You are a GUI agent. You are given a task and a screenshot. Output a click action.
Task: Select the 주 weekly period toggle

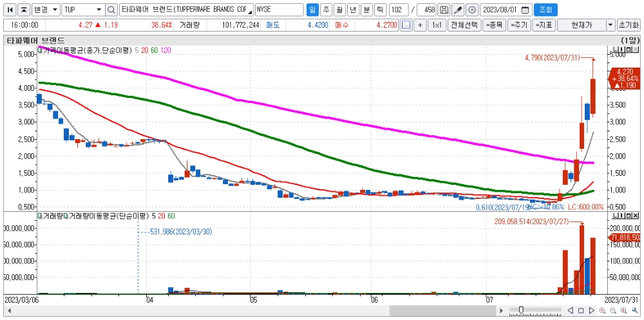click(x=326, y=10)
